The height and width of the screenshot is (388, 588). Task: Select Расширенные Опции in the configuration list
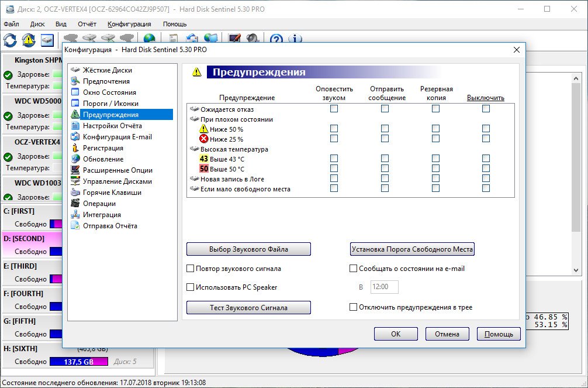click(117, 170)
